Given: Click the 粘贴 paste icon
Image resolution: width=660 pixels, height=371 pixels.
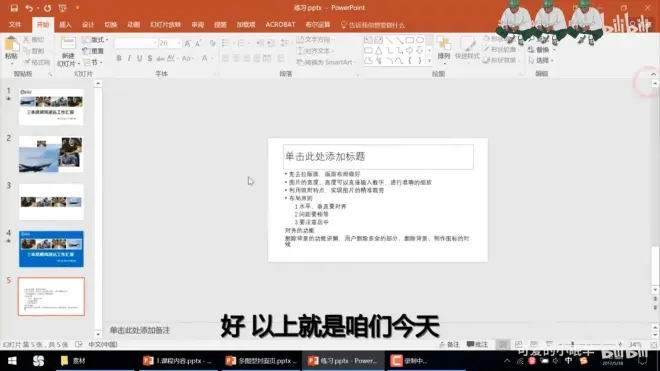Looking at the screenshot, I should pyautogui.click(x=11, y=44).
